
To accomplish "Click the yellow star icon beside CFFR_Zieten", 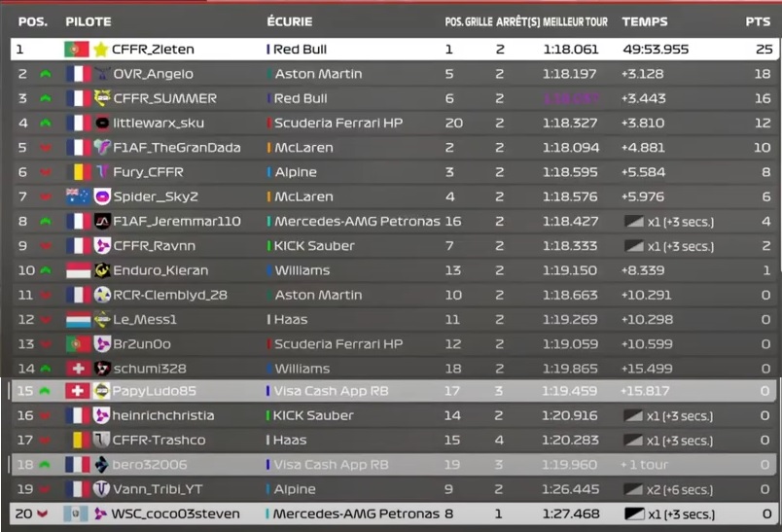I will click(101, 50).
